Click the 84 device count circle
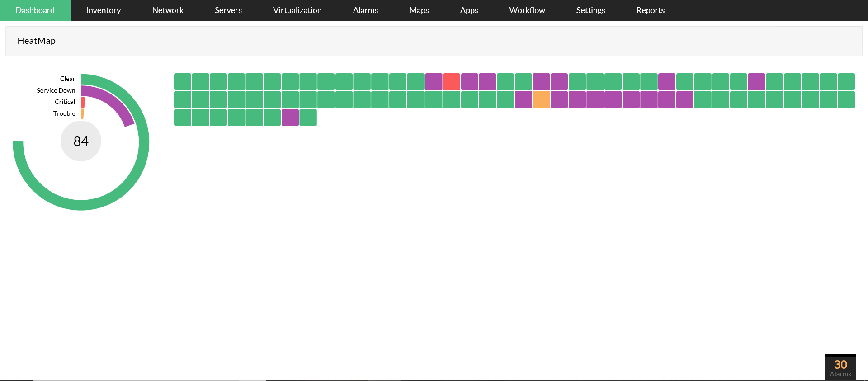Image resolution: width=868 pixels, height=381 pixels. [81, 141]
